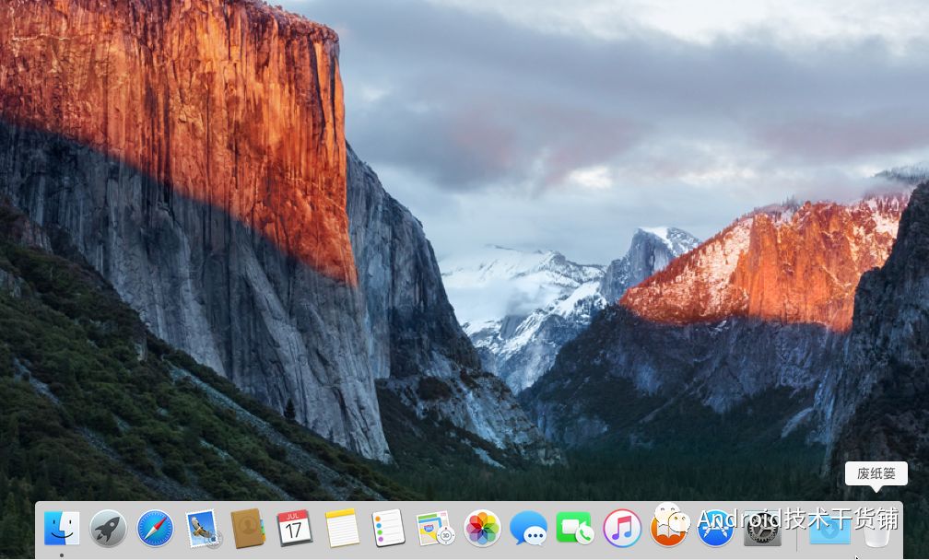
Task: Open iTunes music note icon
Action: pyautogui.click(x=622, y=528)
